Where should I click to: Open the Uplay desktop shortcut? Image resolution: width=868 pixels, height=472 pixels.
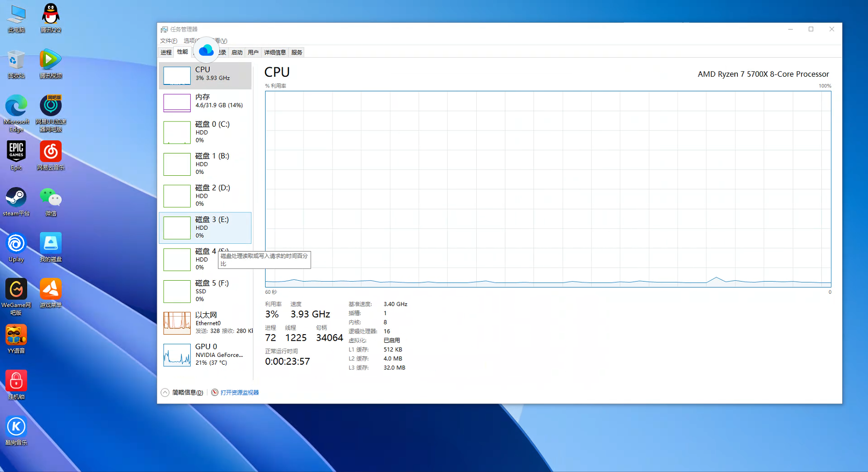[x=16, y=247]
